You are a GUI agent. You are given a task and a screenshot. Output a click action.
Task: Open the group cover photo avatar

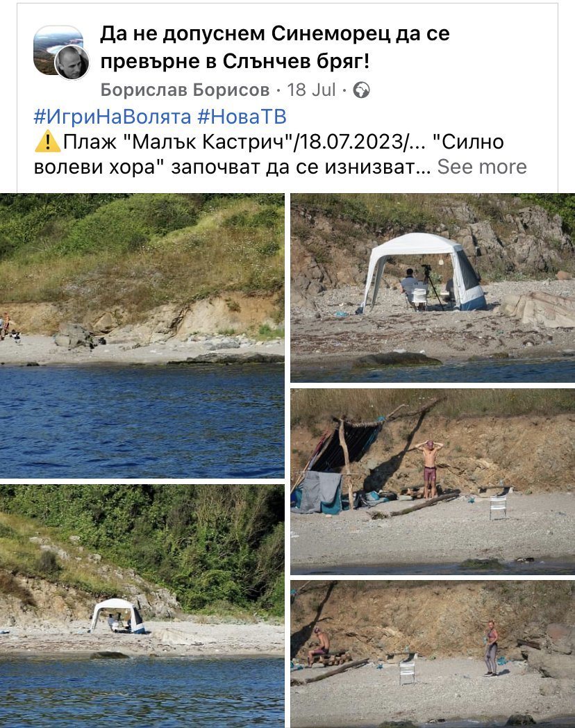click(x=58, y=50)
